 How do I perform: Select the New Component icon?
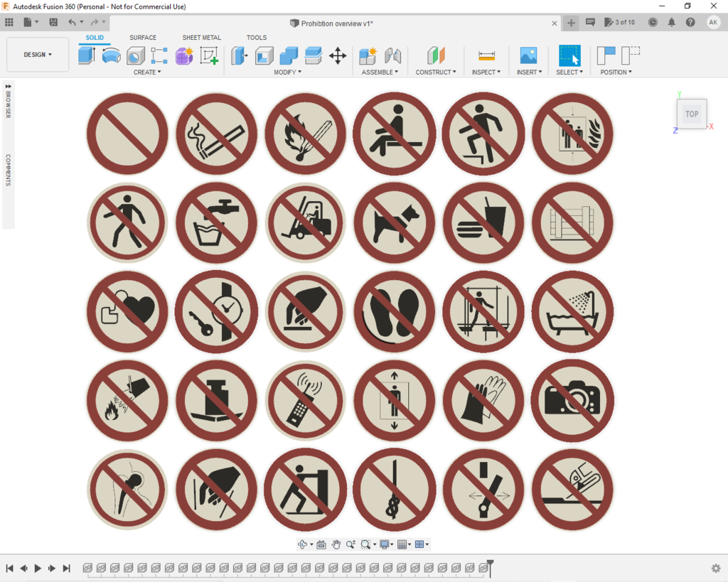tap(368, 55)
